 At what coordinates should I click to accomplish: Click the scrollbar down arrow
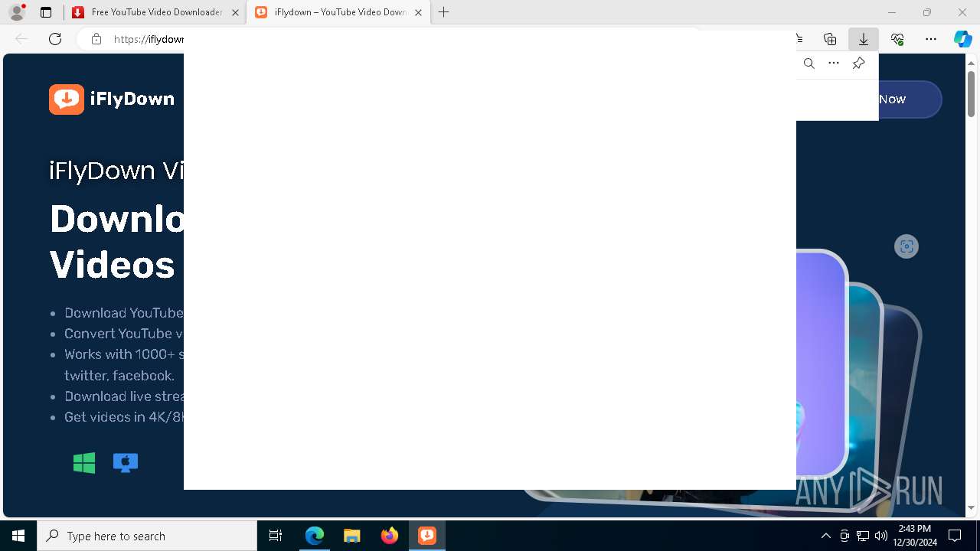tap(971, 507)
